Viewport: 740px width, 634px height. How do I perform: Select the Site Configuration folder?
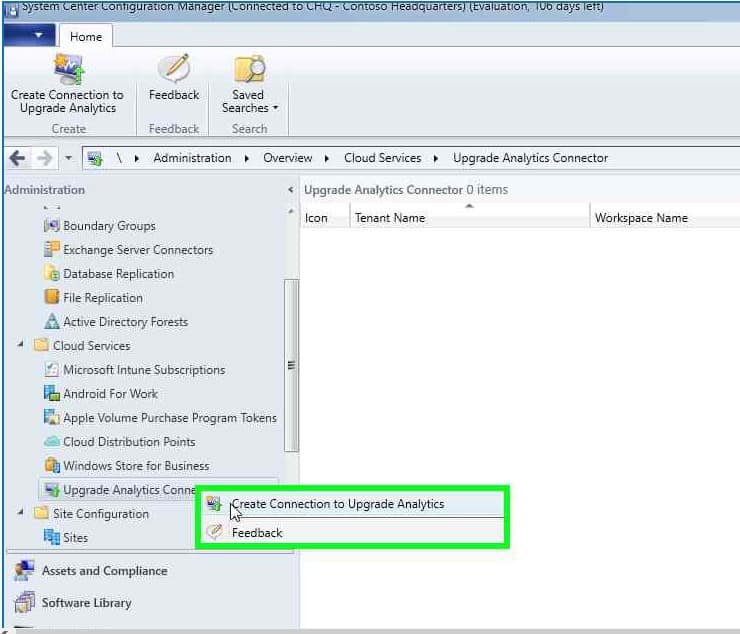[101, 514]
